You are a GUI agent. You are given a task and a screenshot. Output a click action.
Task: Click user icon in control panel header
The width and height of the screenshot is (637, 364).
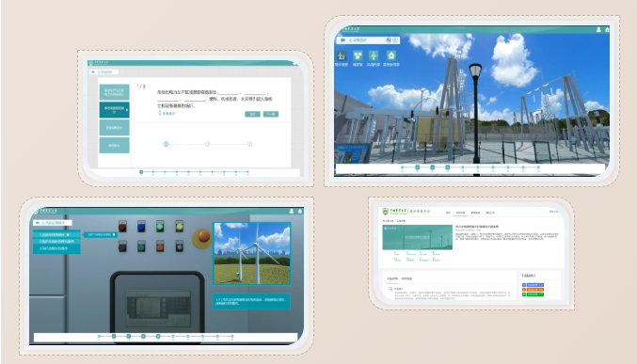[292, 212]
